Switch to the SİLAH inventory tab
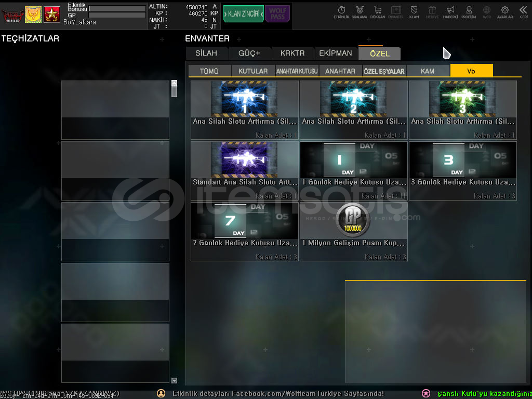 tap(207, 54)
